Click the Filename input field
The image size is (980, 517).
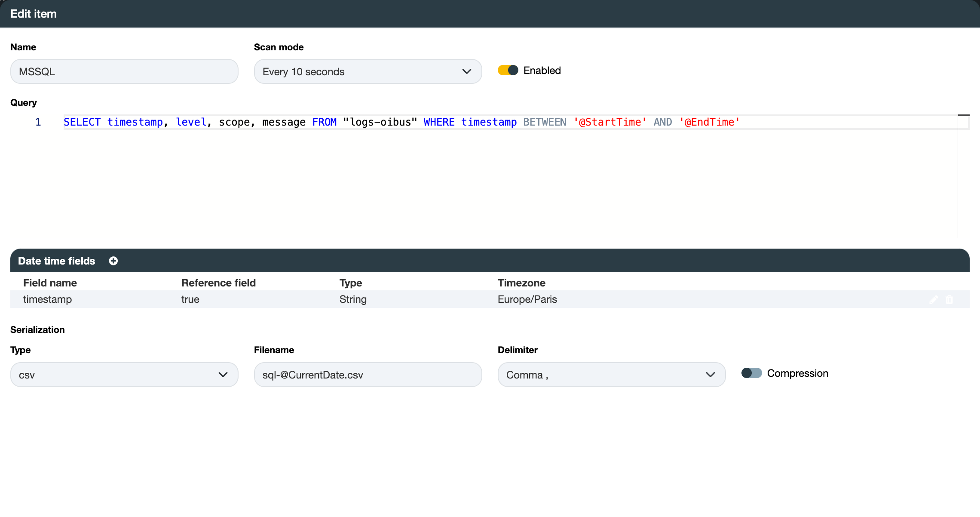(x=368, y=375)
